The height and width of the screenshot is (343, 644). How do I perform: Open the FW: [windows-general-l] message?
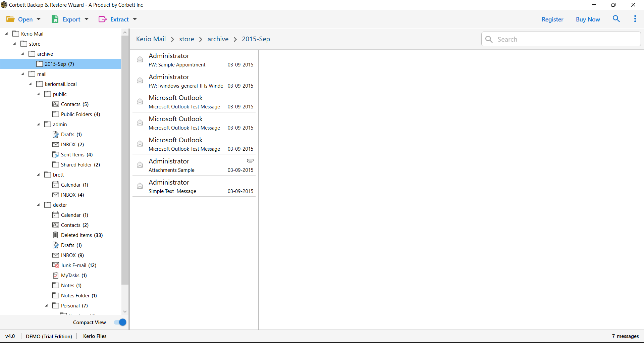194,81
